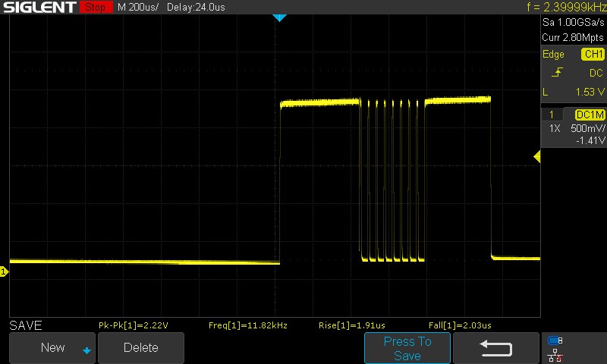Image resolution: width=607 pixels, height=364 pixels.
Task: Click the channel 1 ground marker on left
Action: coord(4,271)
